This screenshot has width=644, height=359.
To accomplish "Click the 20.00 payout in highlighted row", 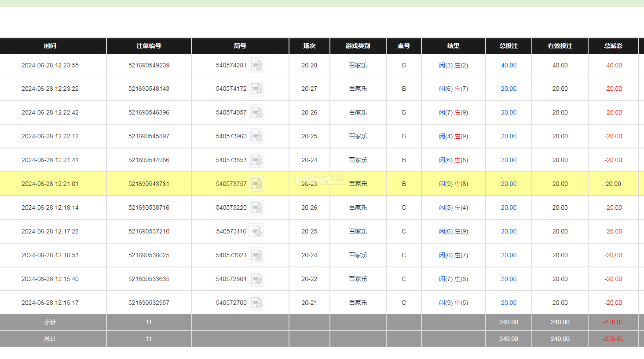I will [x=613, y=184].
